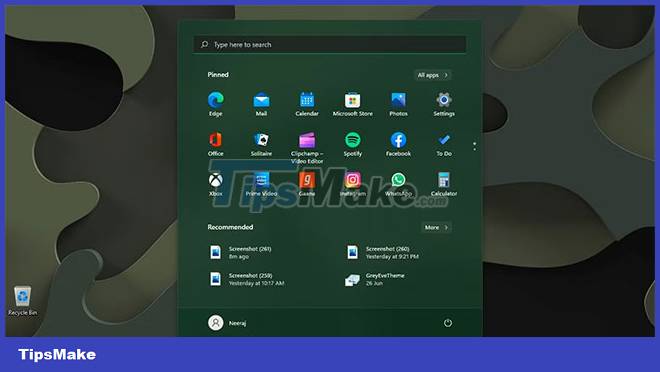Click the All apps button
This screenshot has height=372, width=660.
coord(433,75)
